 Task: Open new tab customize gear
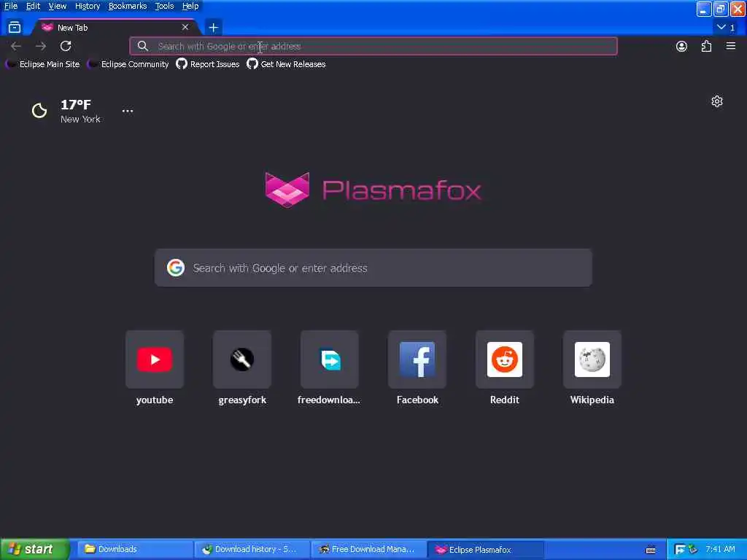[x=716, y=101]
